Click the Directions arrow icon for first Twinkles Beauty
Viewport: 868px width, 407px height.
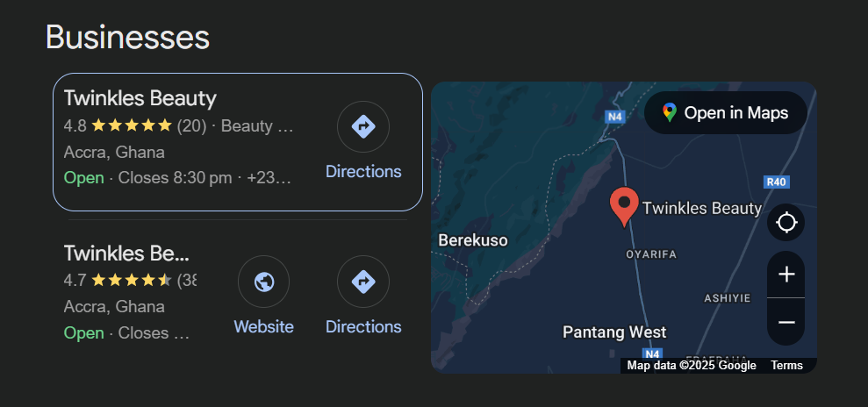(x=362, y=127)
